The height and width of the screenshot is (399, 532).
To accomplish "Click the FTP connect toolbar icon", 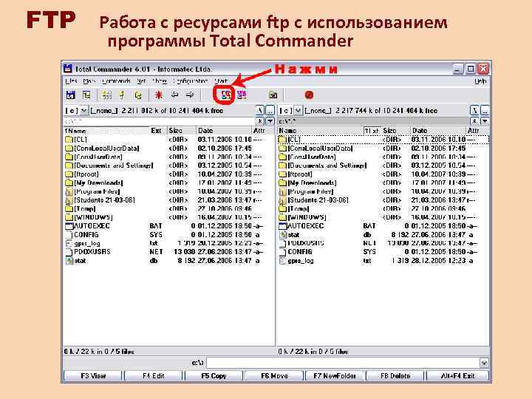I will click(x=225, y=95).
